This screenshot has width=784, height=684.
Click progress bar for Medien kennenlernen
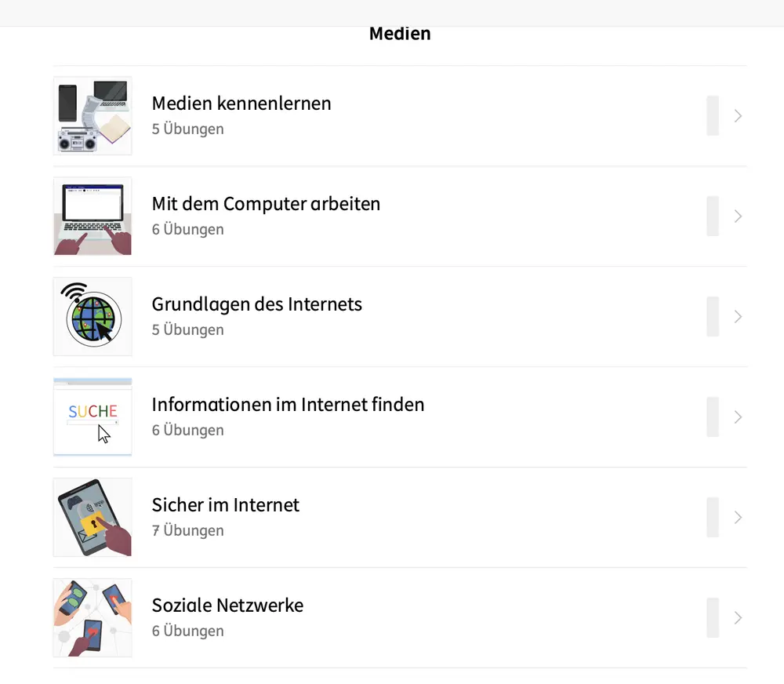coord(713,116)
